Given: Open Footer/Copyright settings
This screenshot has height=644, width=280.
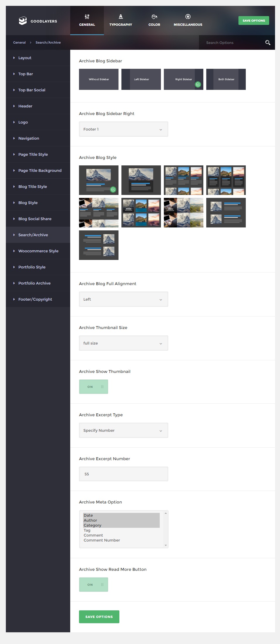Looking at the screenshot, I should (x=38, y=299).
